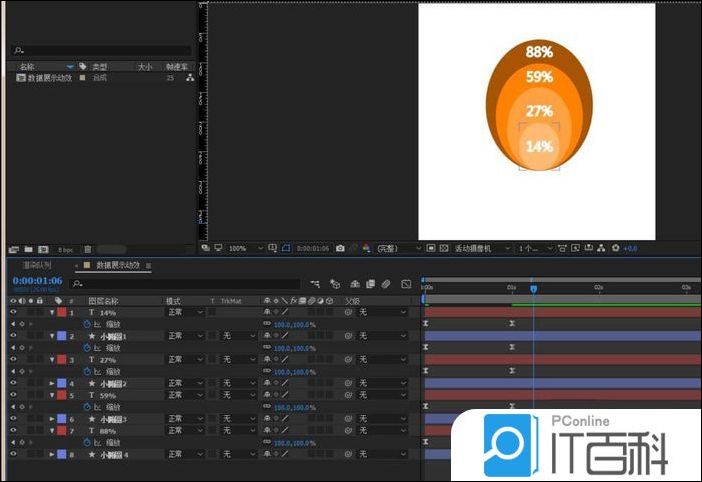The width and height of the screenshot is (702, 482).
Task: Expand layer 4 小椭圆2 properties
Action: 52,383
